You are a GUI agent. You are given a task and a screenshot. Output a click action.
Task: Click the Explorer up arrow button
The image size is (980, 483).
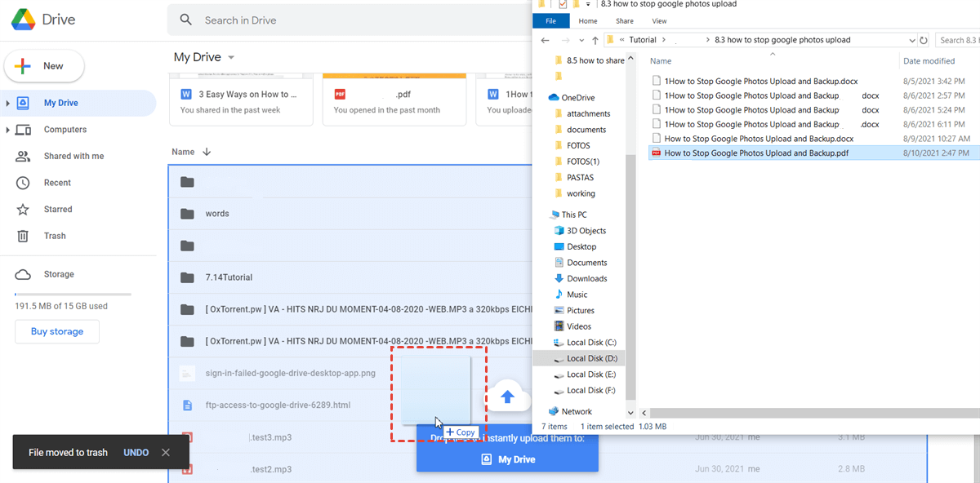click(x=595, y=40)
